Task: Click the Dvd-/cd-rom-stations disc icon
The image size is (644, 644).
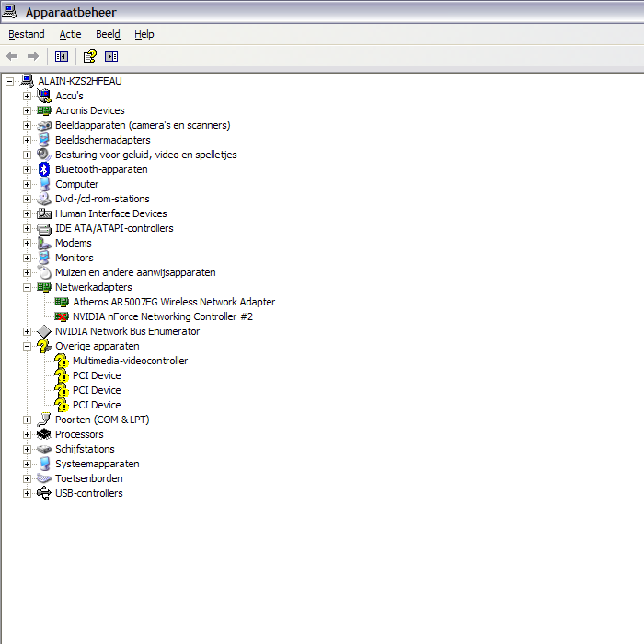Action: click(x=43, y=199)
